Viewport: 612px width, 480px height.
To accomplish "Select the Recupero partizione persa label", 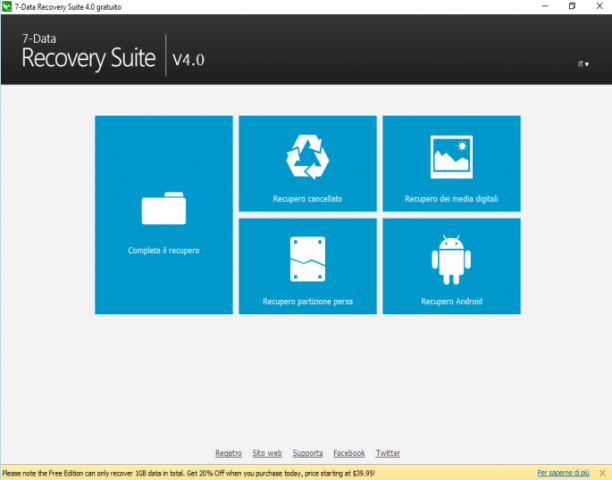I will click(308, 302).
